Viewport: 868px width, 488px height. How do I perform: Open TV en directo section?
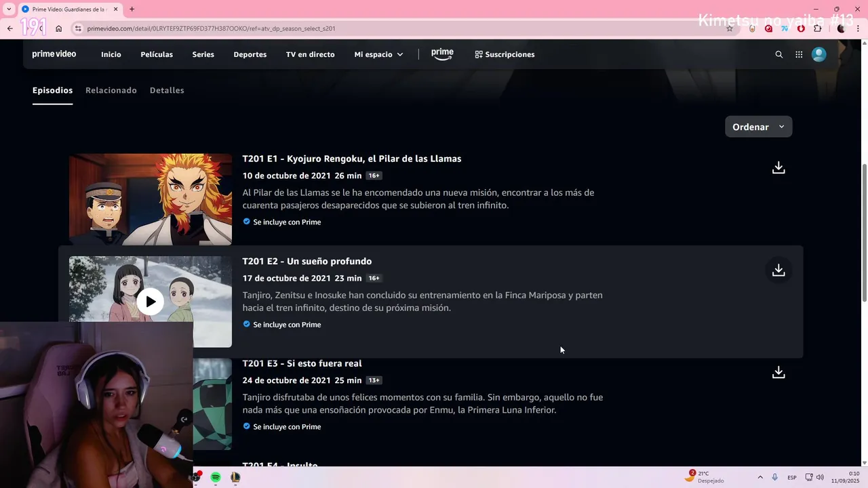[310, 54]
